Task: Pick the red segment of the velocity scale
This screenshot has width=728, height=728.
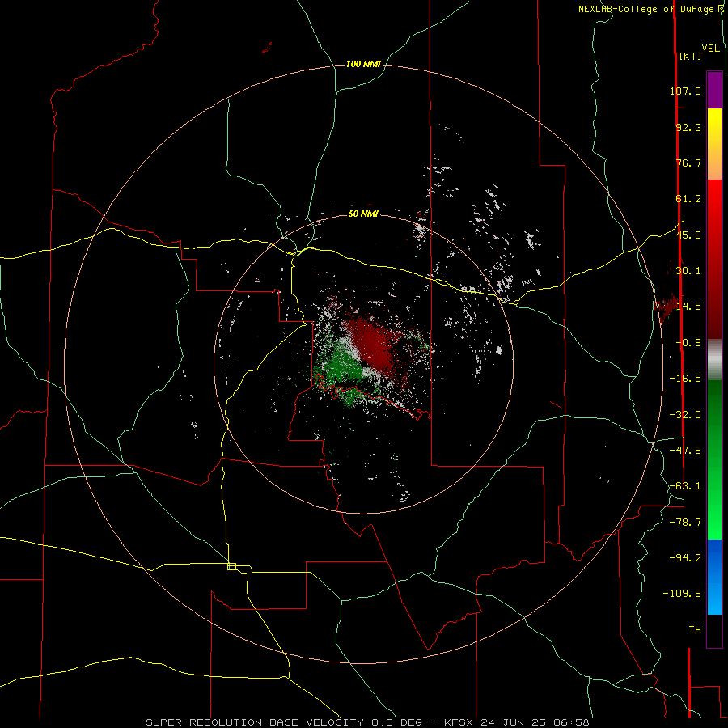Action: coord(714,259)
